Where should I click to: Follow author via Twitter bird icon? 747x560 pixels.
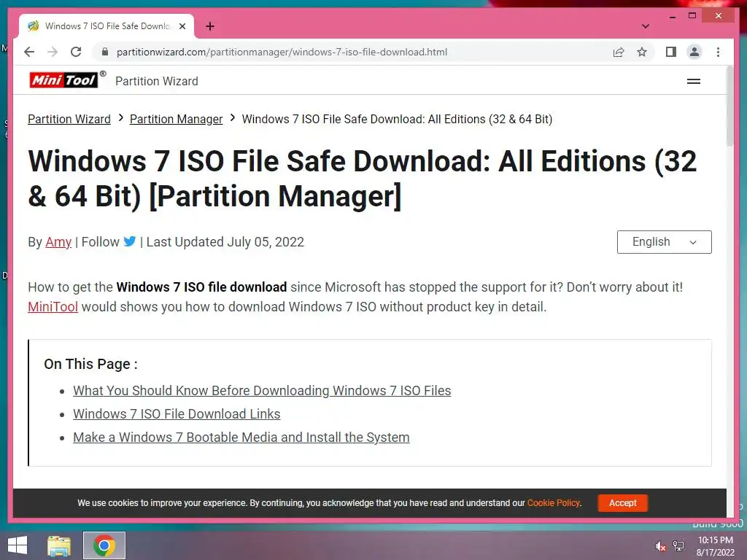[x=130, y=241]
